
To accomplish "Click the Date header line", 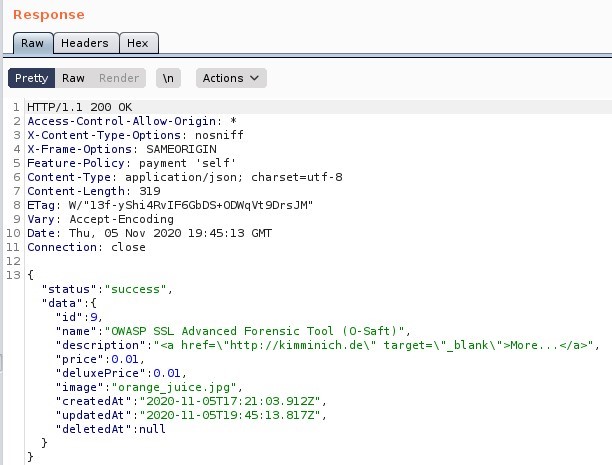I will pyautogui.click(x=149, y=233).
